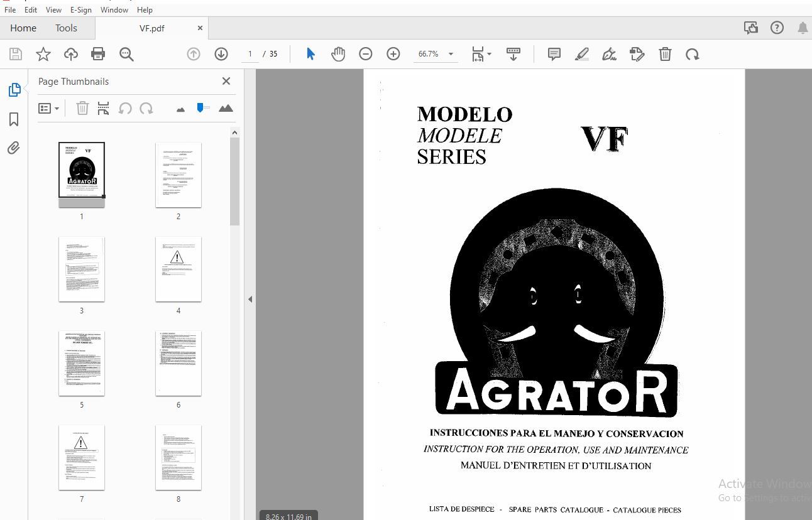This screenshot has width=812, height=520.
Task: Open the Sign document tool
Action: [x=609, y=54]
